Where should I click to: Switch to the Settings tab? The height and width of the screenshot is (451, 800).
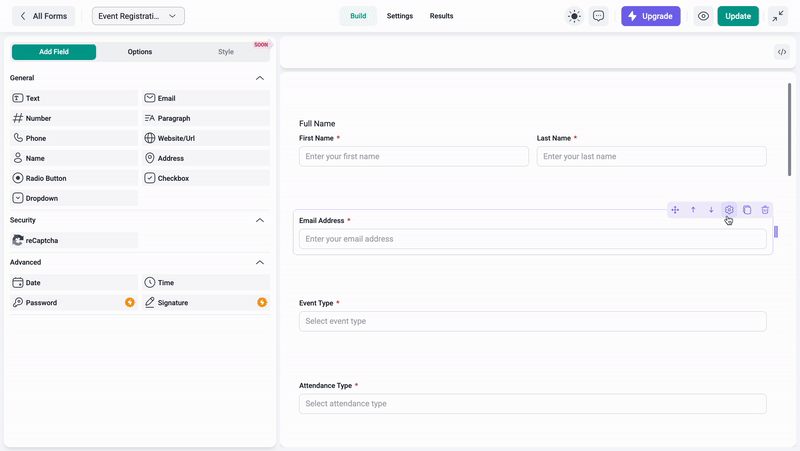point(399,16)
